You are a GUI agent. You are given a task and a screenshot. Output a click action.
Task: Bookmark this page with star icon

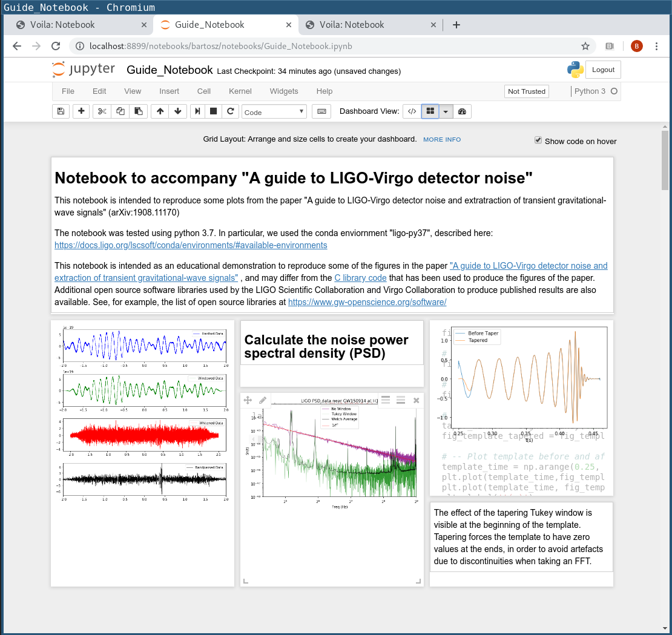coord(585,46)
